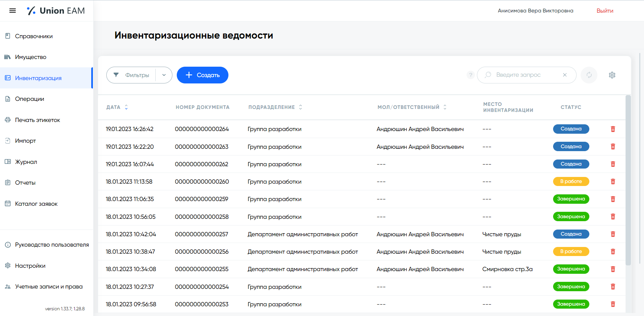Screen dimensions: 644x316
Task: Click the Union EAM logo
Action: click(56, 11)
